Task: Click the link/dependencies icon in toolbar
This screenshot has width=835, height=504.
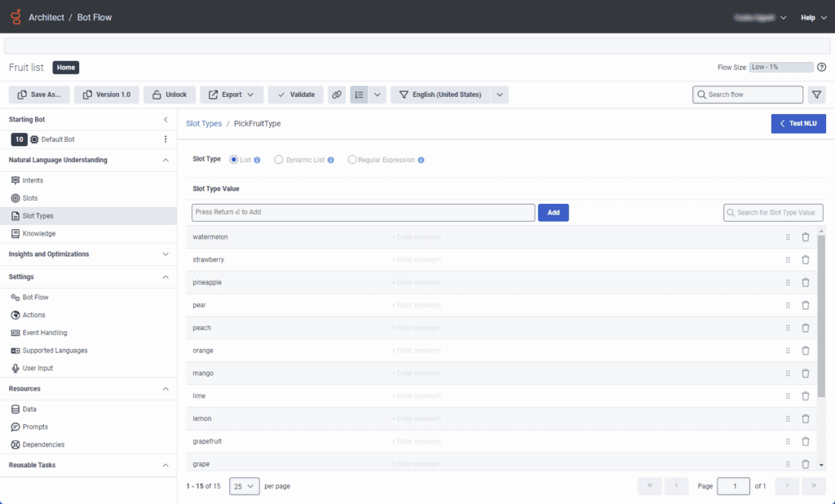Action: tap(337, 94)
